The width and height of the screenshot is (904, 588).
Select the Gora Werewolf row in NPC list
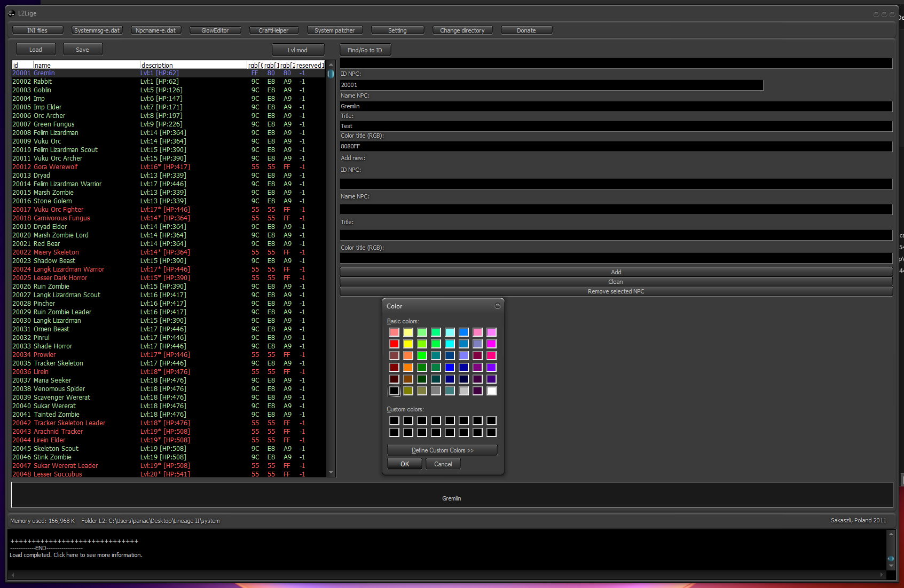(56, 167)
